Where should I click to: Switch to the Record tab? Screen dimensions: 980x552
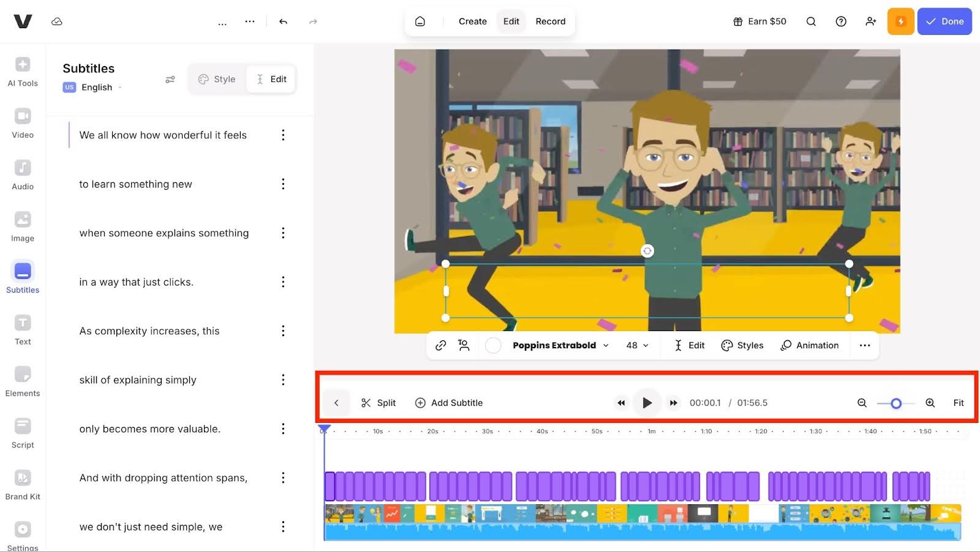(550, 21)
